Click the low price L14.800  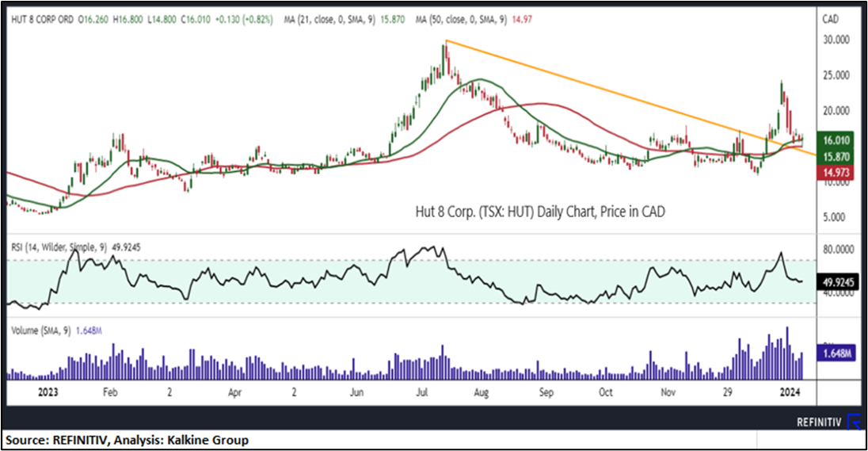tap(161, 19)
